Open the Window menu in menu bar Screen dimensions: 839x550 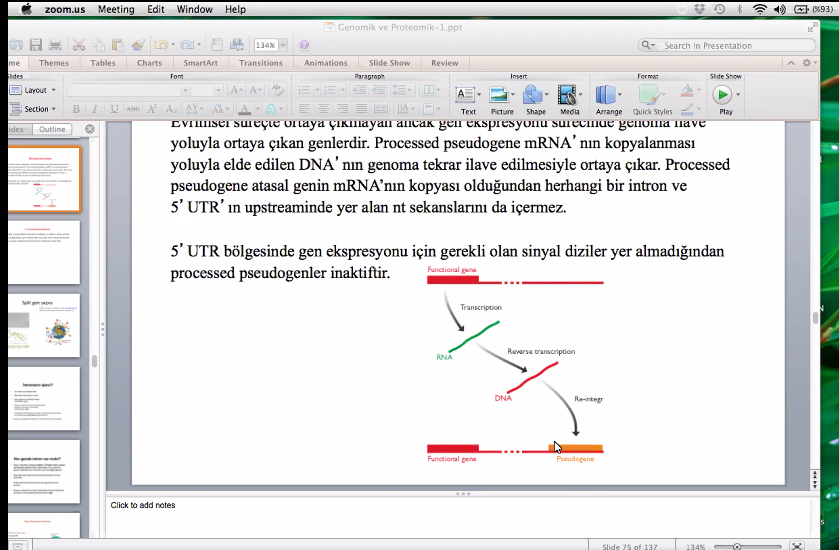coord(194,9)
